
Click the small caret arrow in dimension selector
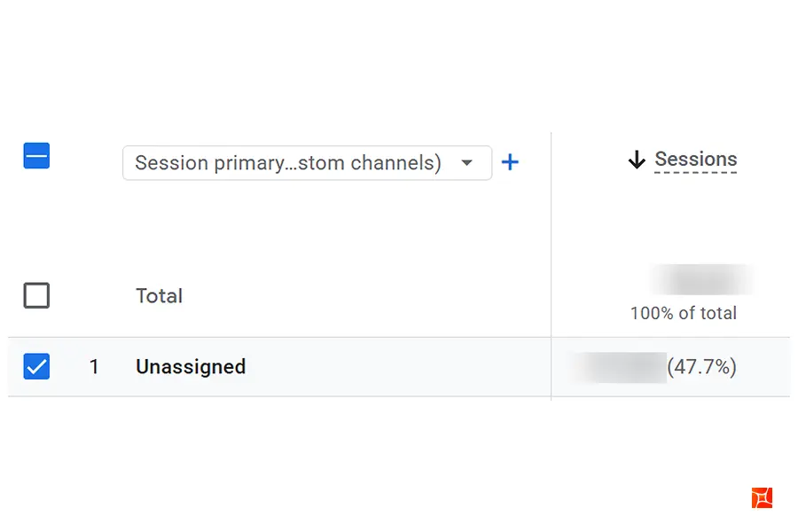pos(466,163)
